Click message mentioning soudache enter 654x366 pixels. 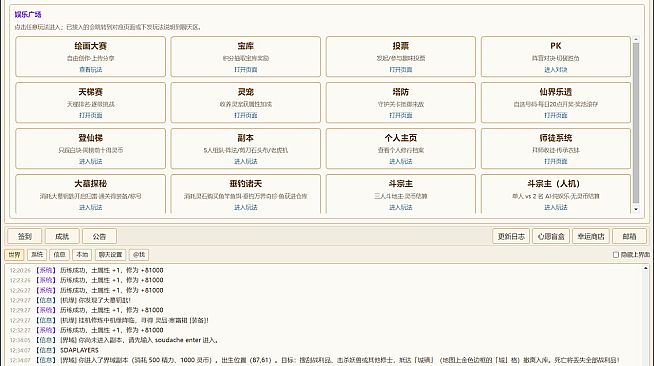coord(114,340)
